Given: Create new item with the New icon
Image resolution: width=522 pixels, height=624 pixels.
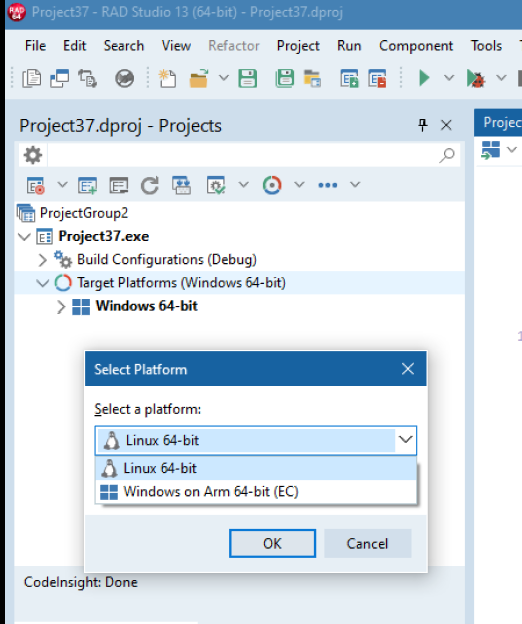Looking at the screenshot, I should pos(168,78).
